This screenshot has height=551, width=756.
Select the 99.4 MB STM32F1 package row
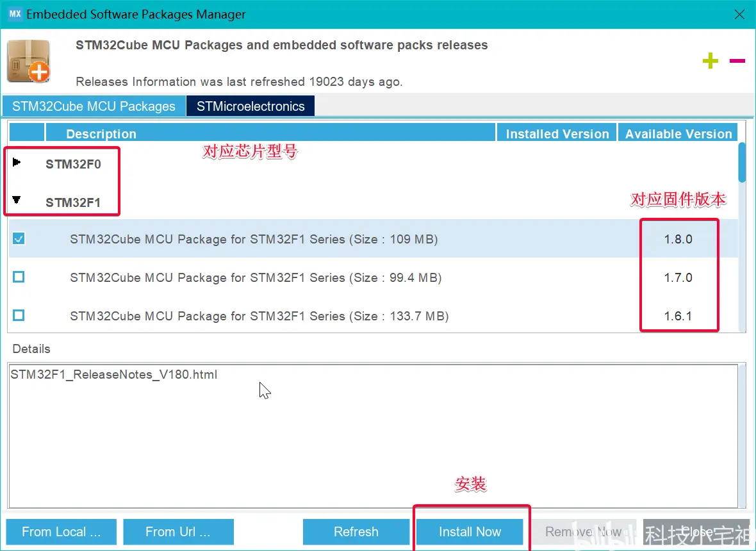[374, 277]
